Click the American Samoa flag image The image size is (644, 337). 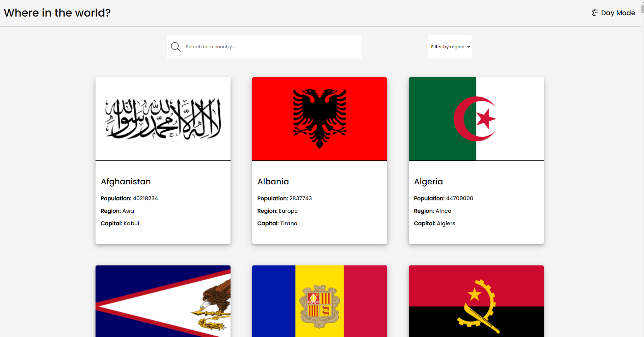[x=163, y=301]
